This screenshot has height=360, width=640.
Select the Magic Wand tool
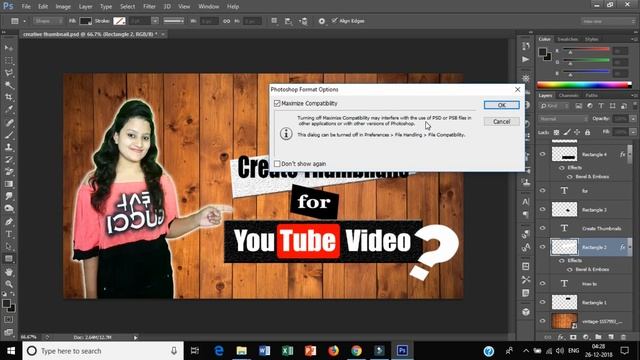9,85
